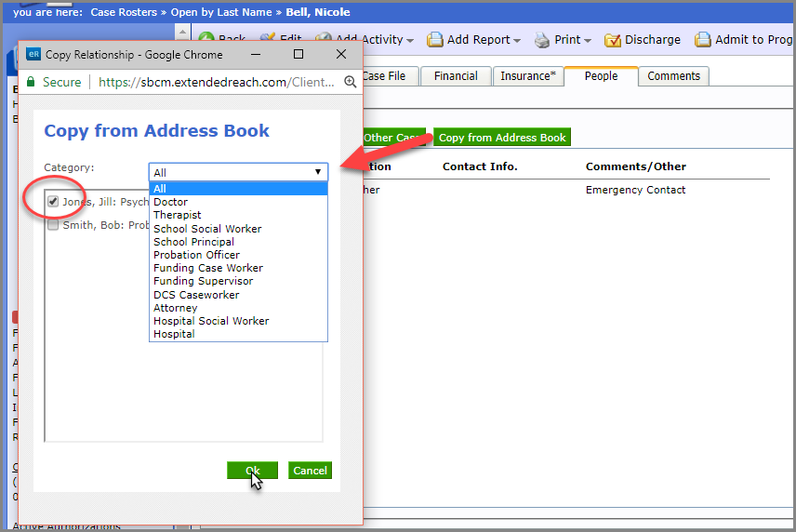The width and height of the screenshot is (796, 532).
Task: Open the Case Rosters breadcrumb link
Action: click(124, 12)
